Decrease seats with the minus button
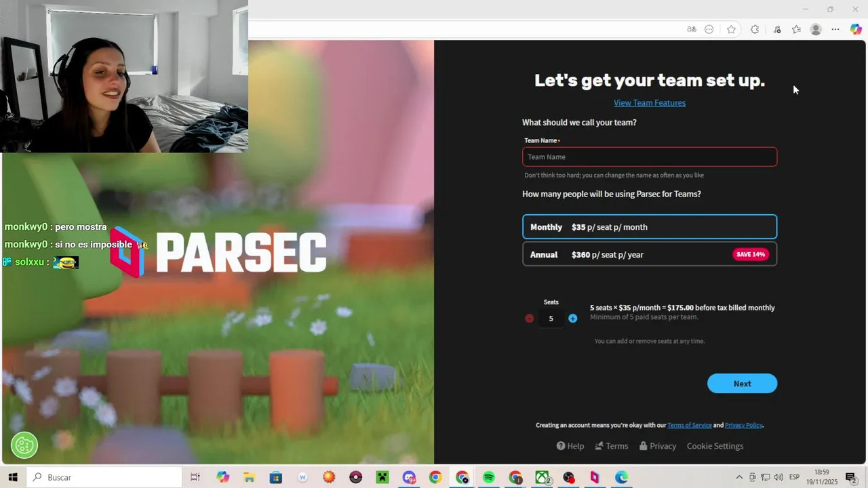This screenshot has width=868, height=488. coord(530,319)
